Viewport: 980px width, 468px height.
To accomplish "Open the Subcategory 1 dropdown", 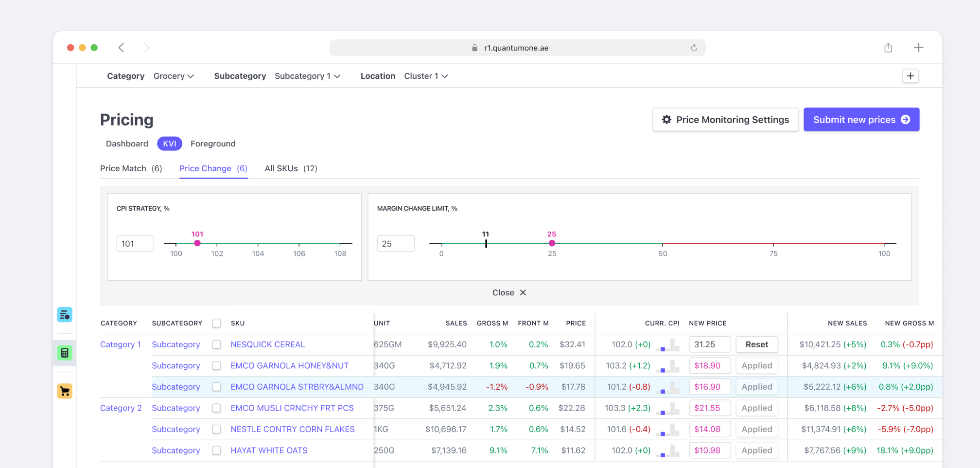I will coord(307,76).
